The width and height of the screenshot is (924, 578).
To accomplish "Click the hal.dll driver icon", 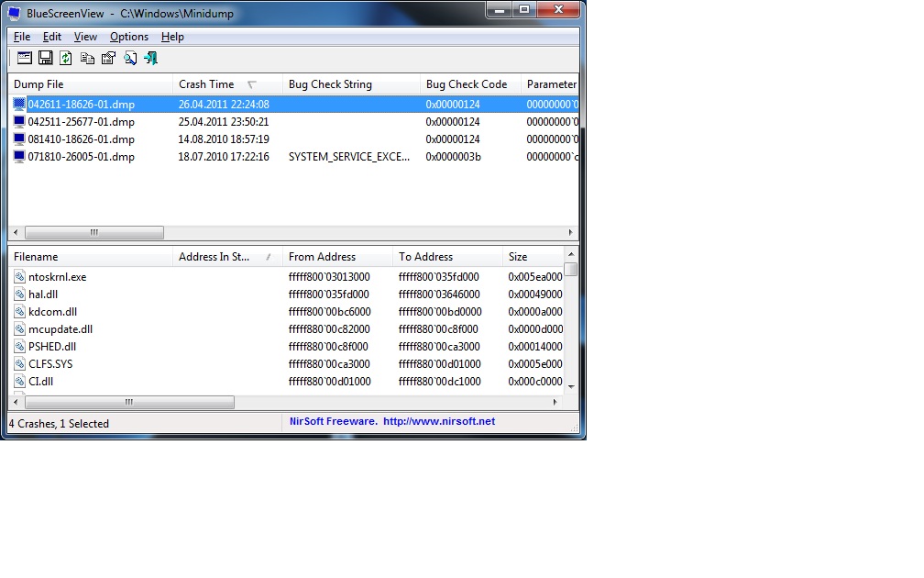I will point(19,295).
